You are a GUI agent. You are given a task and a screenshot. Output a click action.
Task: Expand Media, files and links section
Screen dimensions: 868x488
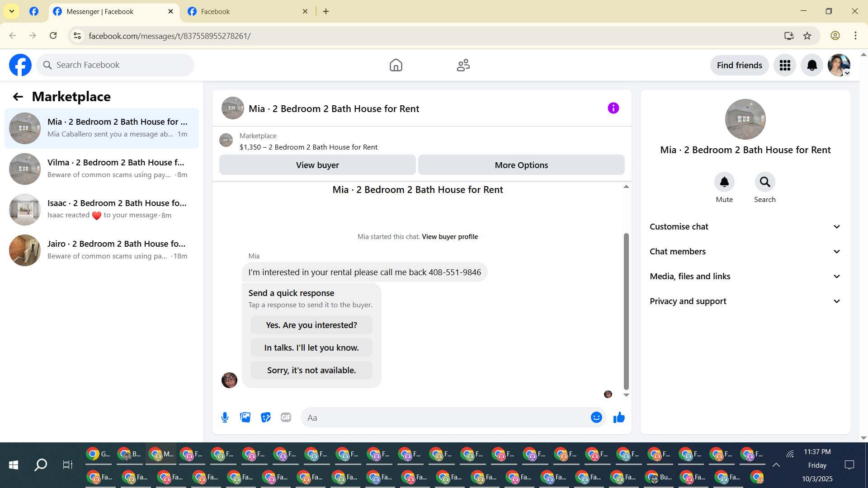coord(745,277)
